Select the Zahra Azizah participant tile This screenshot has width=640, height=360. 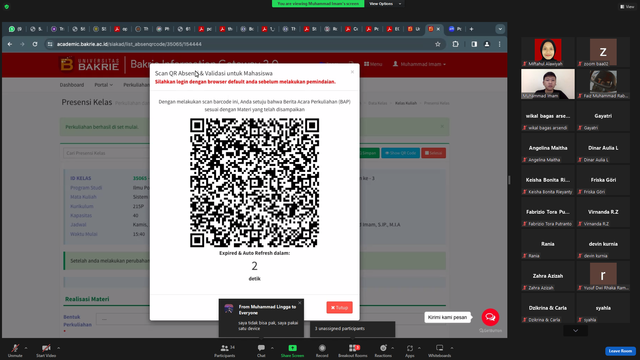pos(548,276)
